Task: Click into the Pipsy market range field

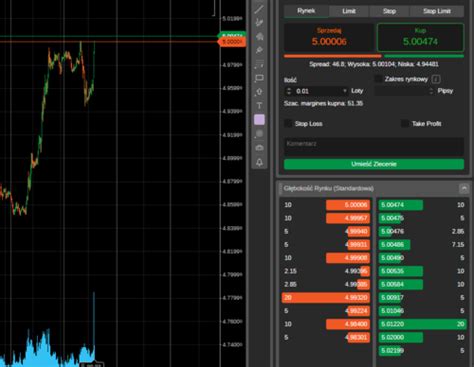Action: pos(401,91)
